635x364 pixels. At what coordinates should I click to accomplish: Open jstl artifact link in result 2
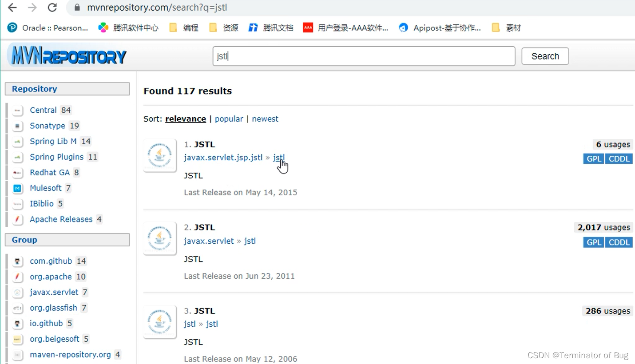[250, 241]
